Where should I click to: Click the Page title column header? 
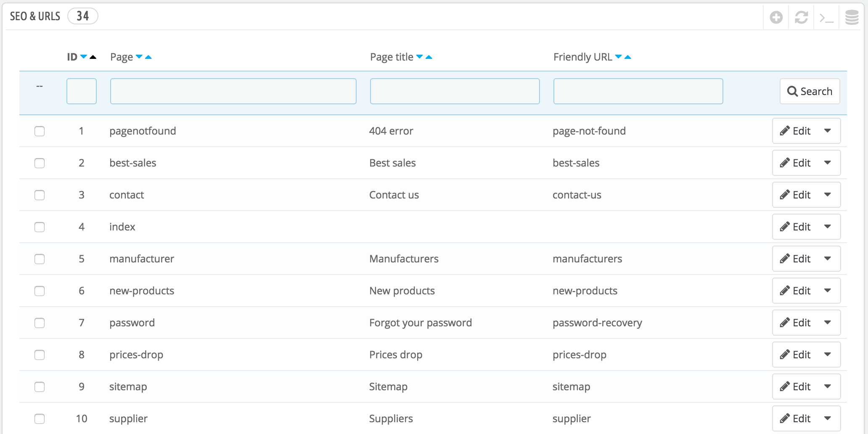392,57
